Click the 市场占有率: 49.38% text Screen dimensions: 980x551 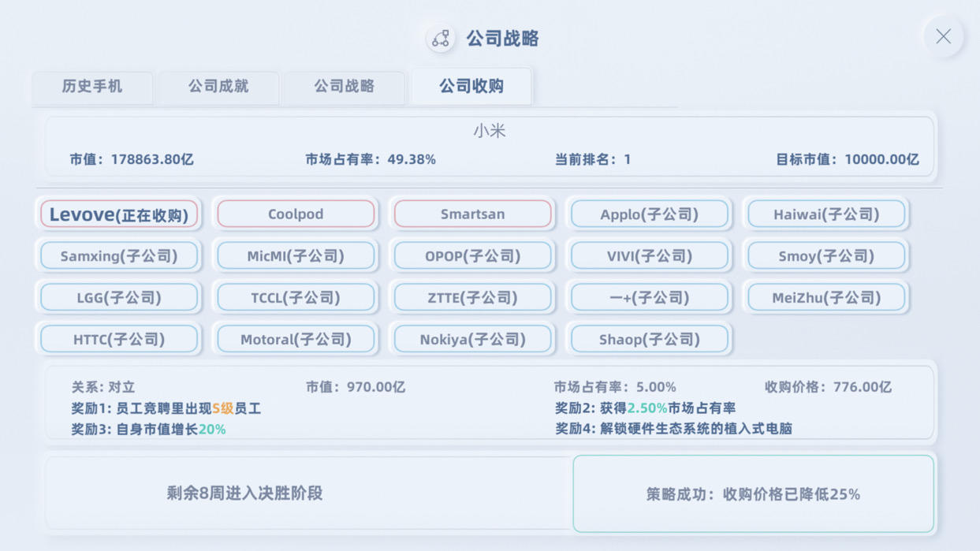371,159
